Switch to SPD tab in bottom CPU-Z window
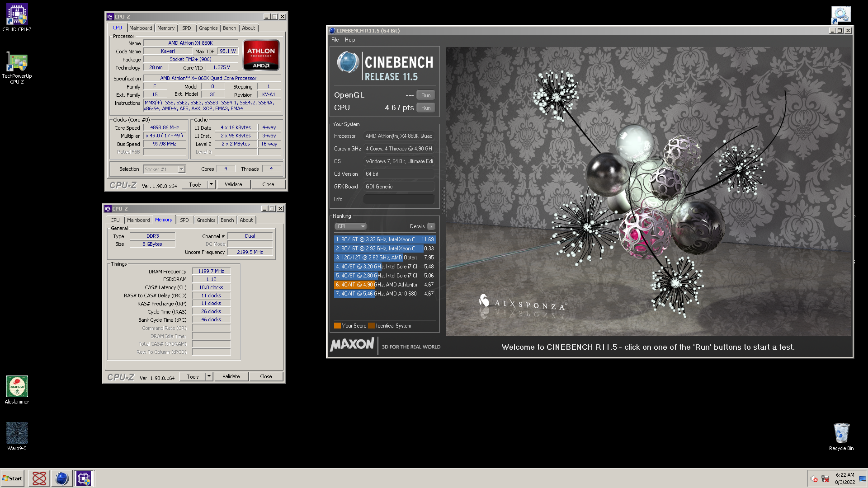 [184, 220]
